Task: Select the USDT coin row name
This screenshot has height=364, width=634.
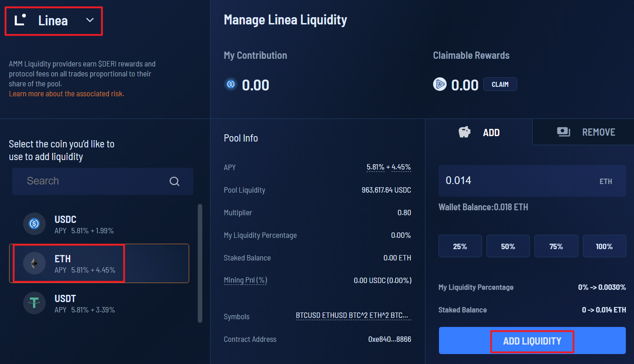Action: point(65,298)
